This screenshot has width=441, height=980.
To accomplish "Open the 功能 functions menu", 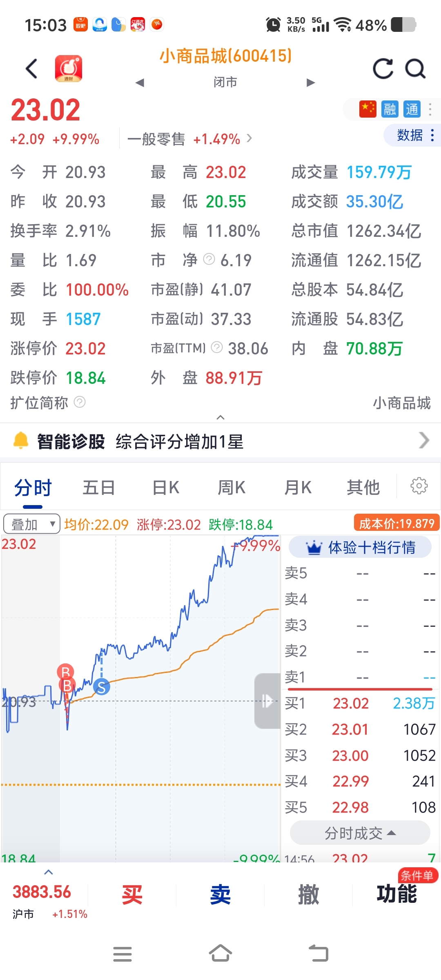I will click(396, 893).
